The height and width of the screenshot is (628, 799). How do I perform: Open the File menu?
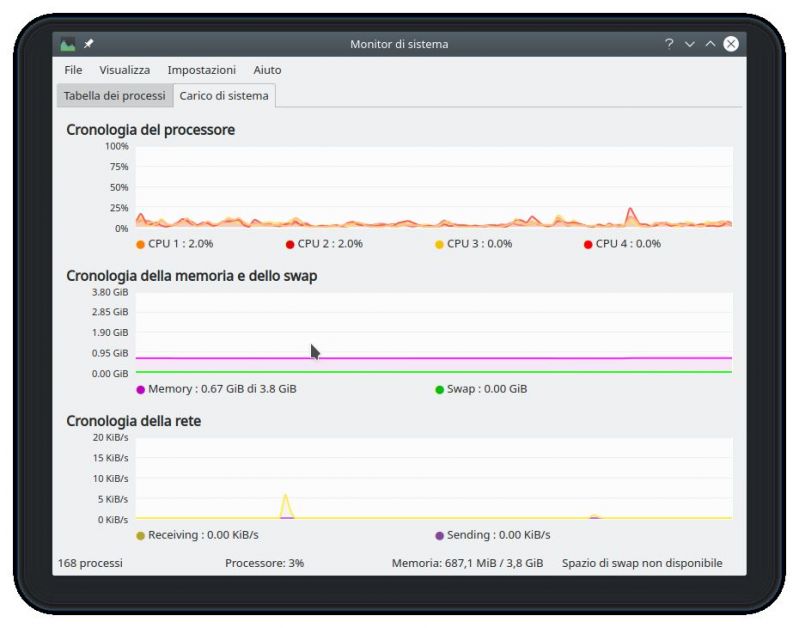[x=73, y=70]
